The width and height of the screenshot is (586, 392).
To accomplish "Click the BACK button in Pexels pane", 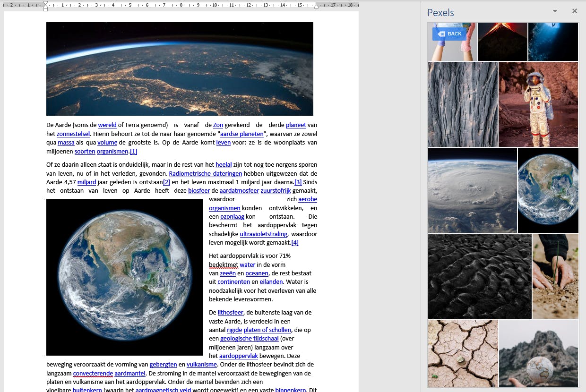I will coord(449,34).
